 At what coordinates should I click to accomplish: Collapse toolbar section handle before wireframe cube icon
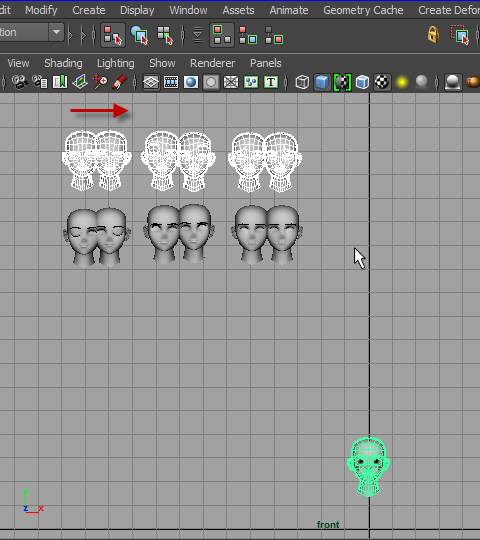point(286,82)
